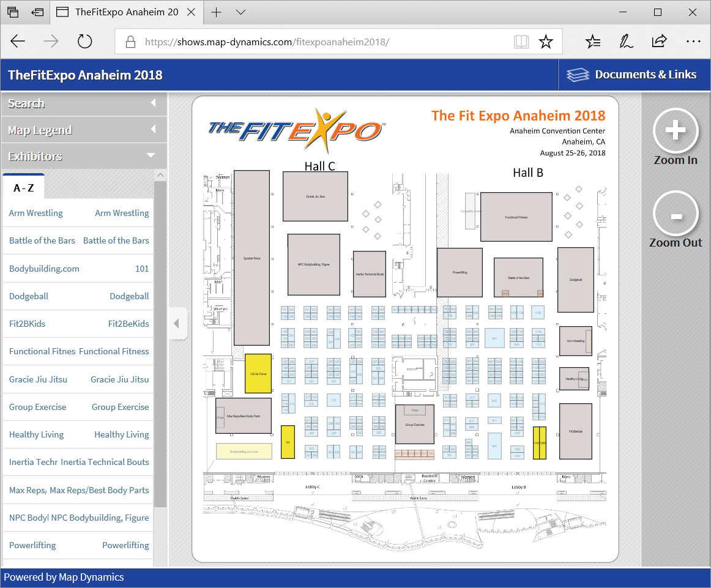This screenshot has height=588, width=711.
Task: Click the browser Forward arrow
Action: 51,41
